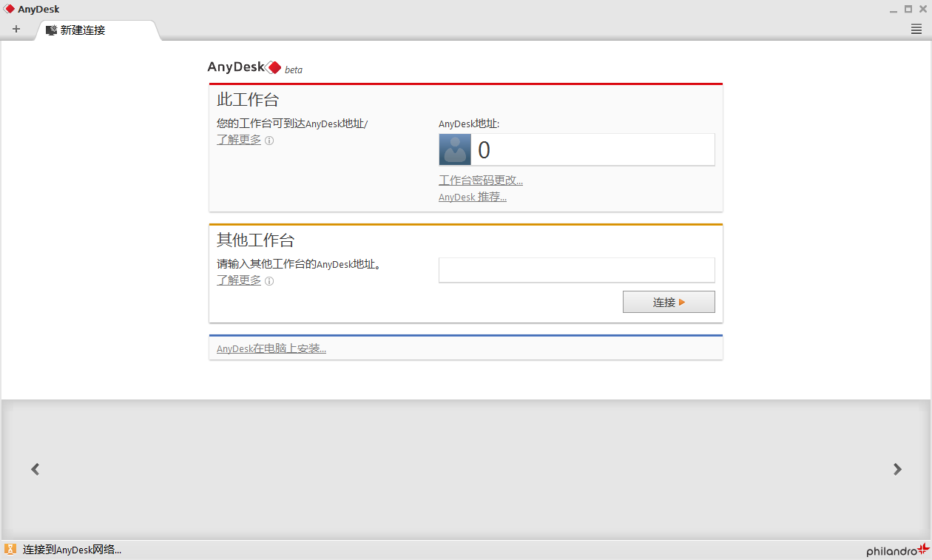Viewport: 932px width, 560px height.
Task: Click the 连接到AnyDesk网络... status text
Action: (72, 550)
